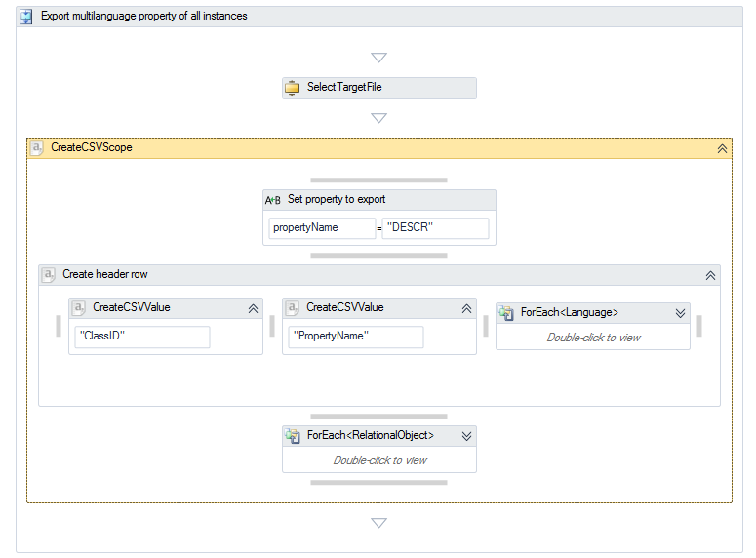The height and width of the screenshot is (558, 756).
Task: Click the ForEach<Language> loop icon
Action: pos(506,313)
